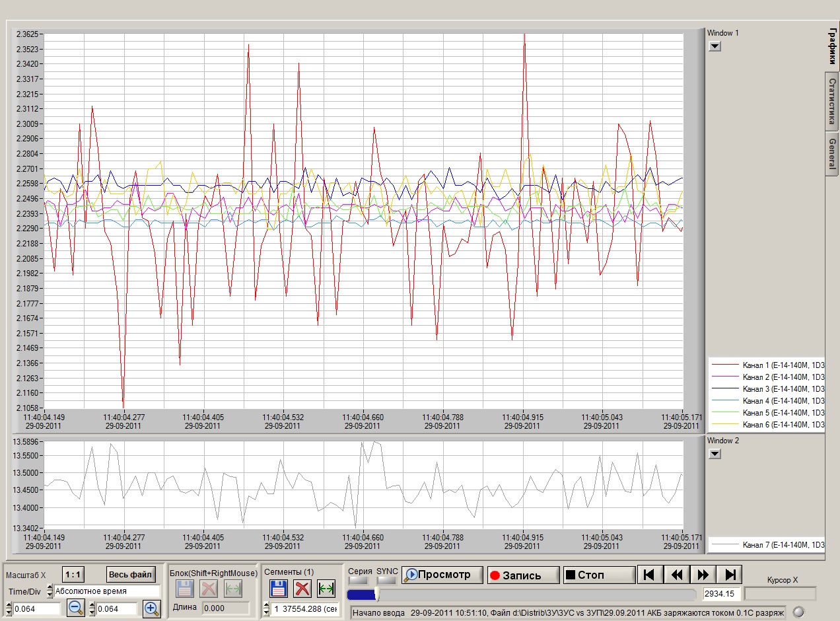Image resolution: width=840 pixels, height=621 pixels.
Task: Toggle the Серия indicator switch
Action: click(359, 581)
